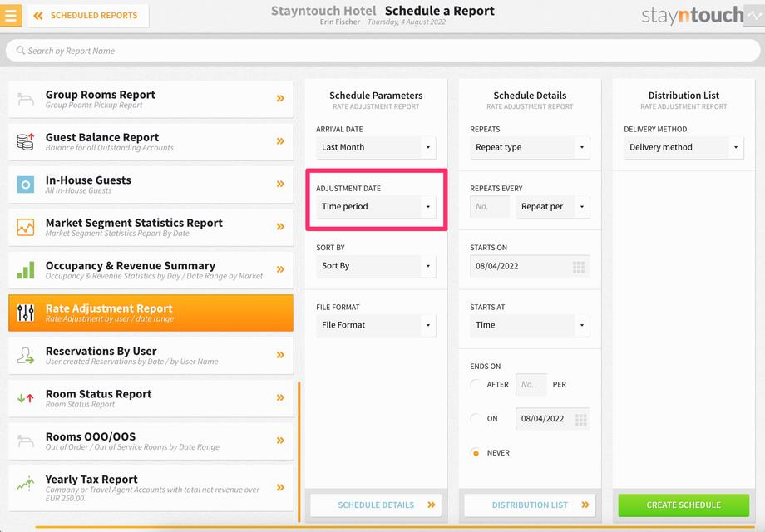Open the Starts At Time dropdown
This screenshot has height=532, width=765.
click(530, 325)
